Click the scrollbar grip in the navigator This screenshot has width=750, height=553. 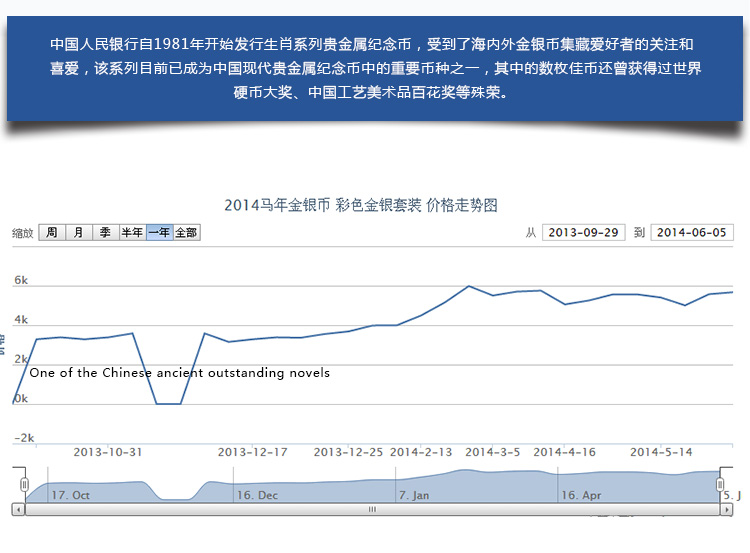[372, 509]
